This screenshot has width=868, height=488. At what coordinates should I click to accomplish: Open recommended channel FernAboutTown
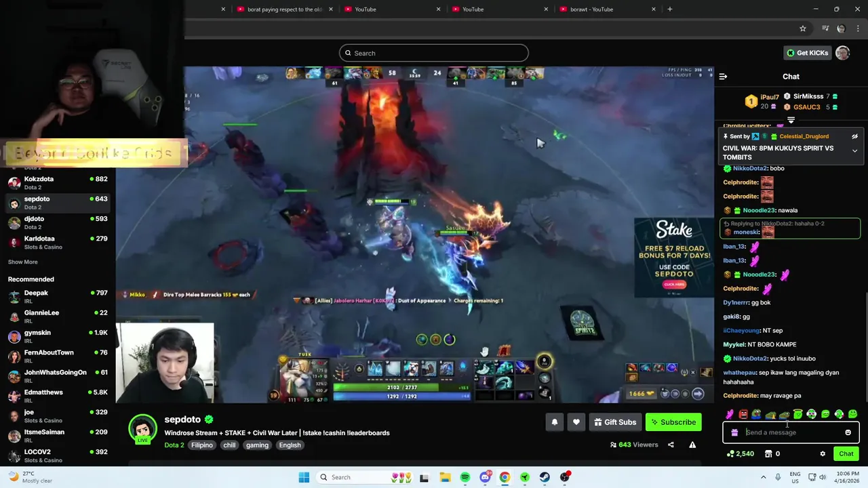[x=58, y=356]
